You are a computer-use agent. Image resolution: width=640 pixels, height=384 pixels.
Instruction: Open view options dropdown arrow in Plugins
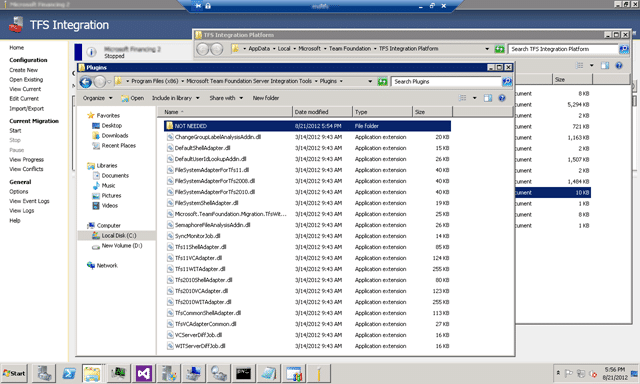(x=474, y=98)
